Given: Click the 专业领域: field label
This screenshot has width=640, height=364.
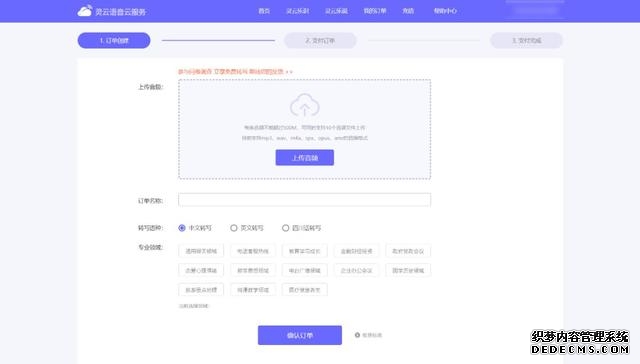Looking at the screenshot, I should [150, 247].
